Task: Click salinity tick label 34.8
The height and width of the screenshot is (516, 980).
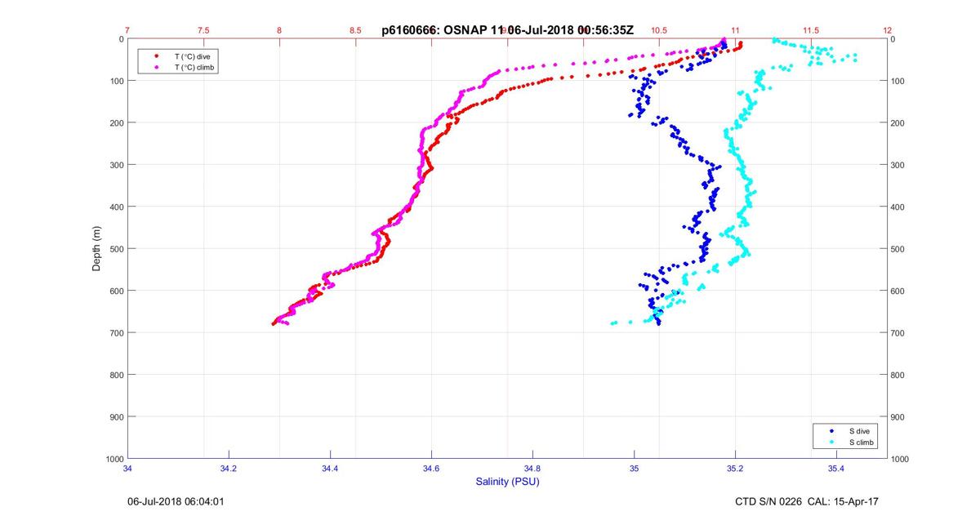Action: 532,469
